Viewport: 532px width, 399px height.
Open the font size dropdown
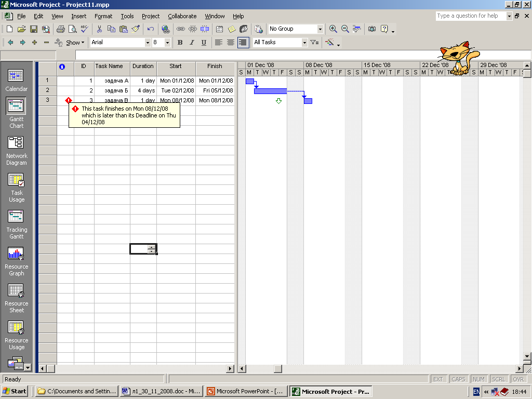[167, 43]
